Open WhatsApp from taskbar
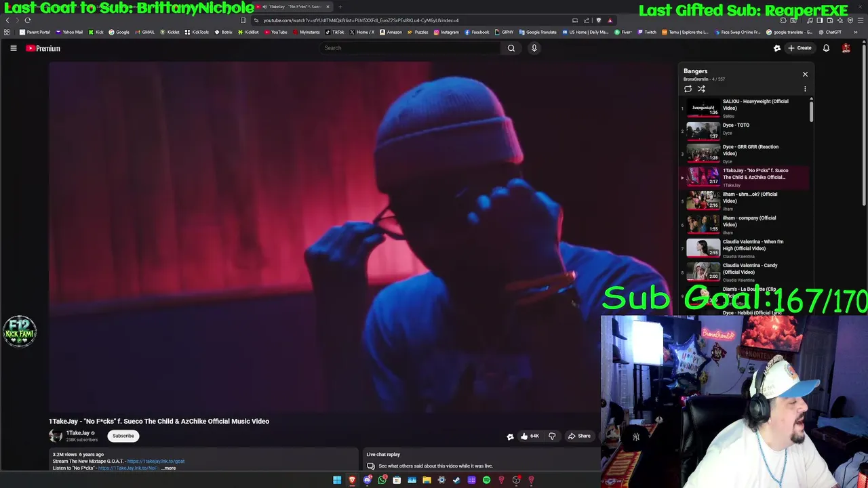Viewport: 868px width, 488px height. pyautogui.click(x=382, y=480)
